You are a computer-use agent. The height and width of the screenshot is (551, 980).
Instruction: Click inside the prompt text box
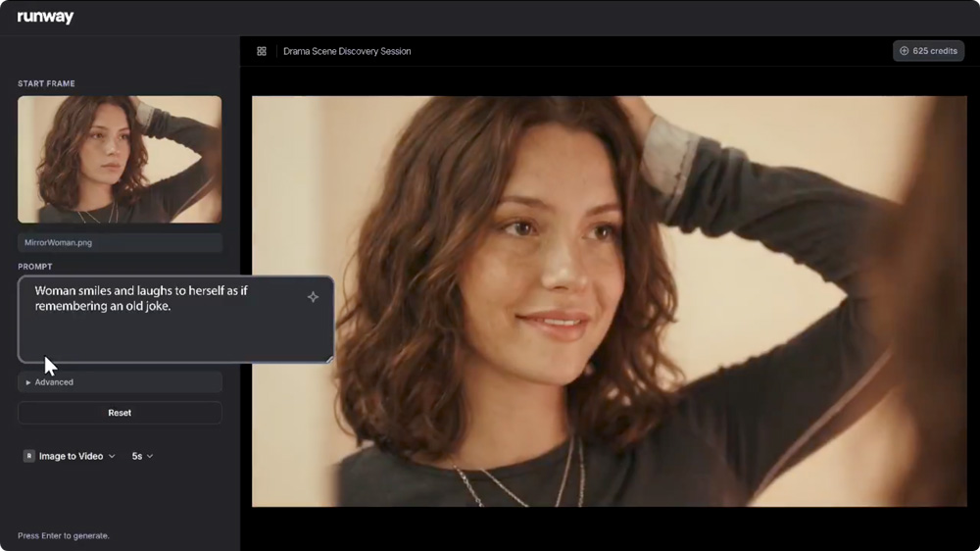point(175,319)
